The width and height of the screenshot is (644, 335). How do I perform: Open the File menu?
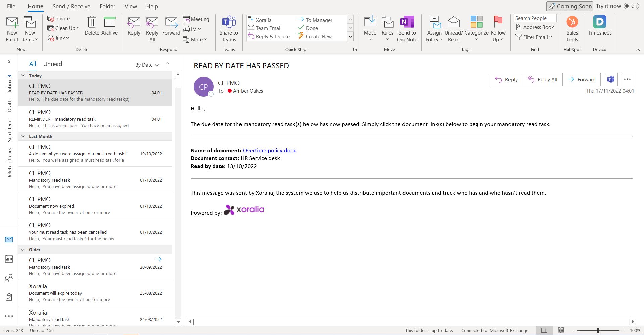click(11, 6)
